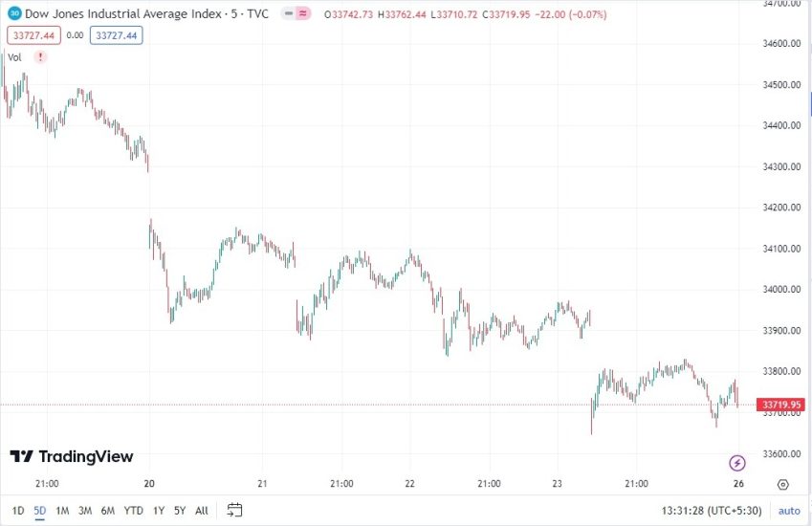Switch to the YTD range

click(133, 510)
